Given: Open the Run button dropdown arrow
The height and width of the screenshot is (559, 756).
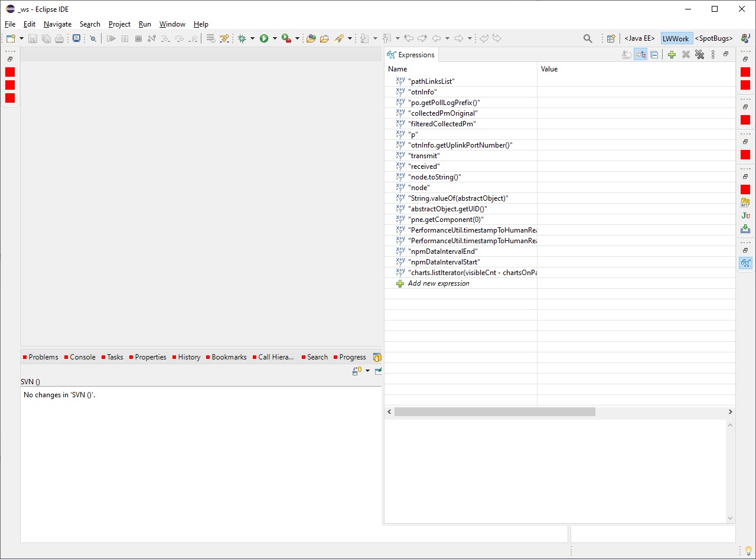Looking at the screenshot, I should (x=275, y=38).
